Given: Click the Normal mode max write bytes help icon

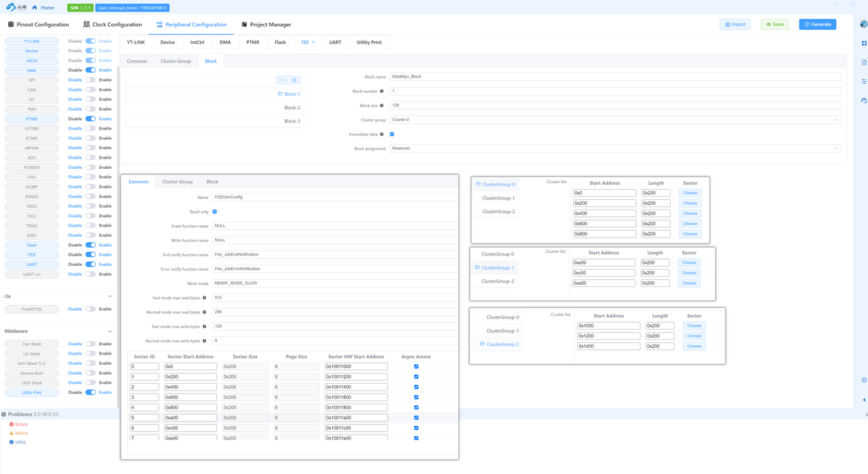Looking at the screenshot, I should [205, 340].
